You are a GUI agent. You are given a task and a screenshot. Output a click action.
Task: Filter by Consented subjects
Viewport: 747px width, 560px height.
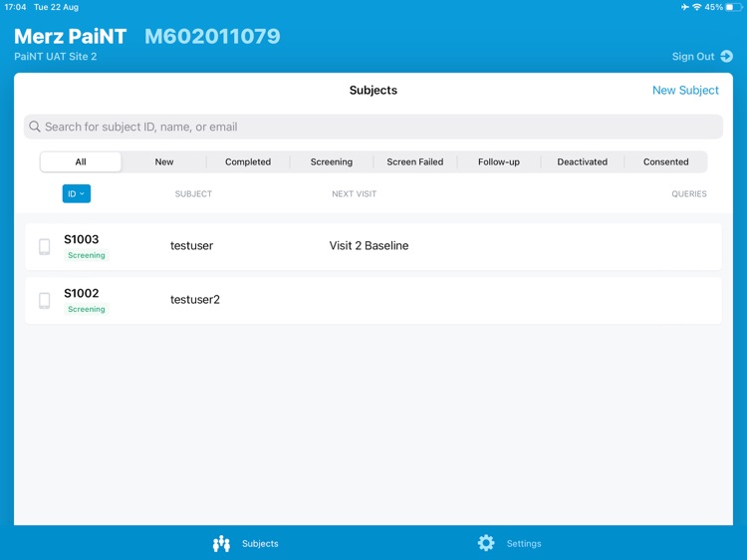666,162
